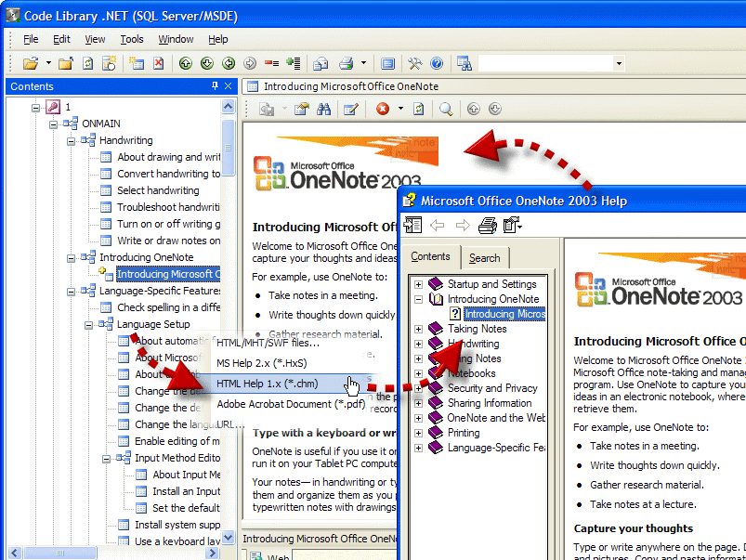Click the Contents tree scroll up arrow
746x560 pixels.
click(229, 107)
